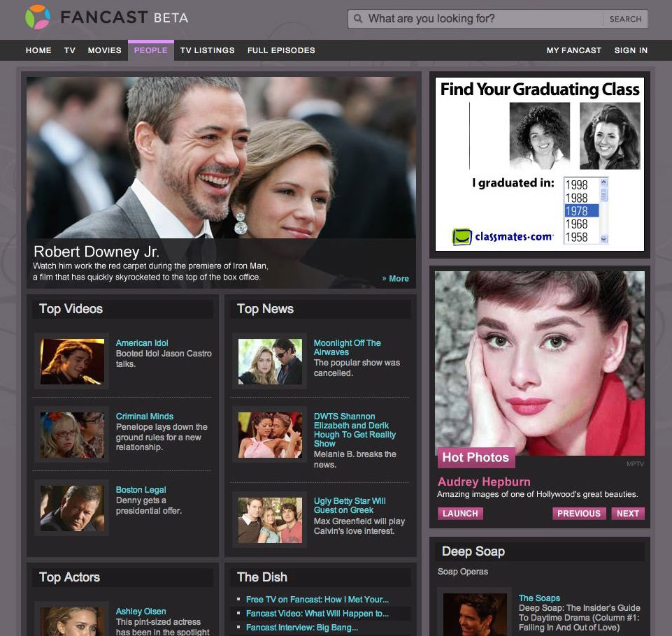Open The Soaps link
This screenshot has width=672, height=636.
point(540,598)
